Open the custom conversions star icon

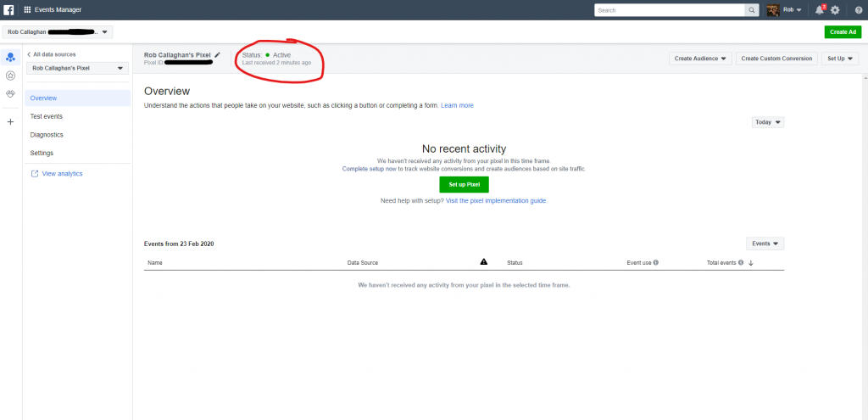(x=10, y=76)
